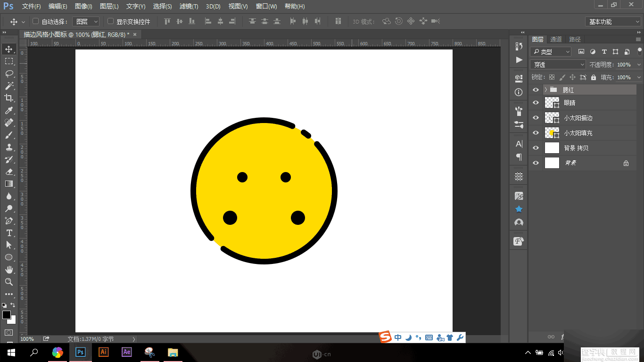Open the Paragraph panel icon
This screenshot has width=644, height=362.
(519, 157)
